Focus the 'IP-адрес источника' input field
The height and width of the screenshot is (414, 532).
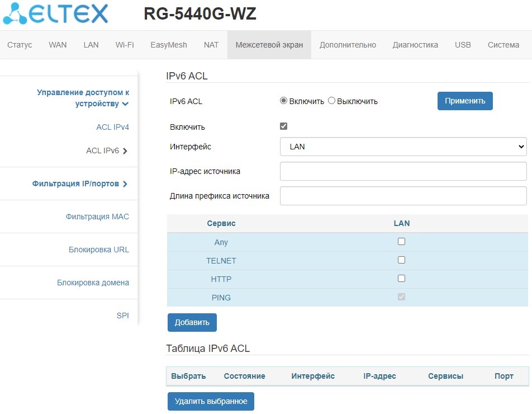click(403, 171)
